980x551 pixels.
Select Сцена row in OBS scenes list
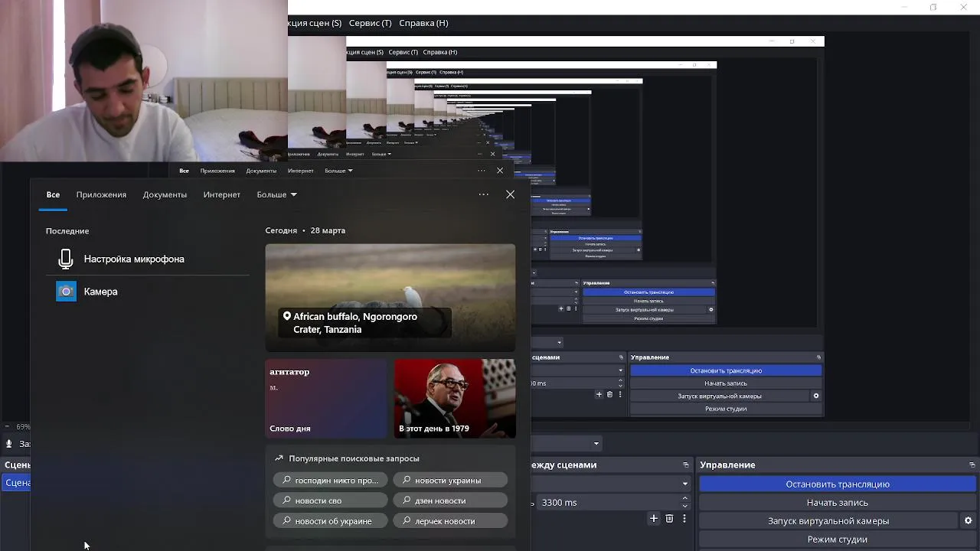16,483
